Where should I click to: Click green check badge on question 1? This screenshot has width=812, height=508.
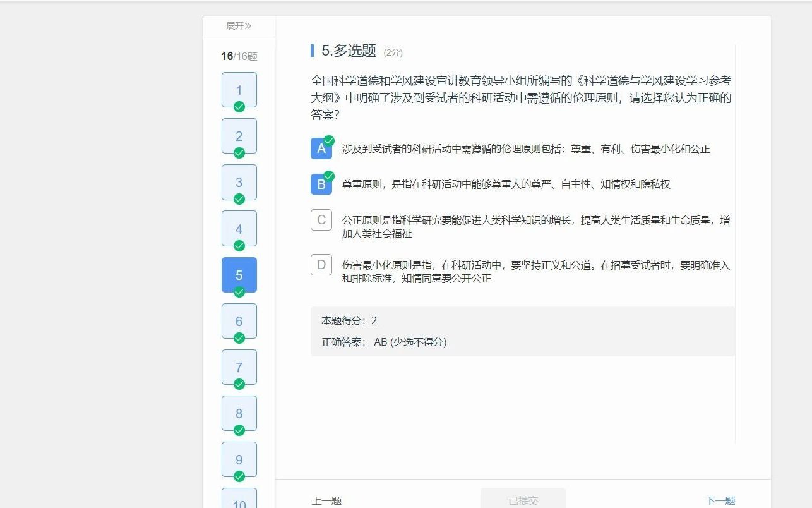click(239, 107)
